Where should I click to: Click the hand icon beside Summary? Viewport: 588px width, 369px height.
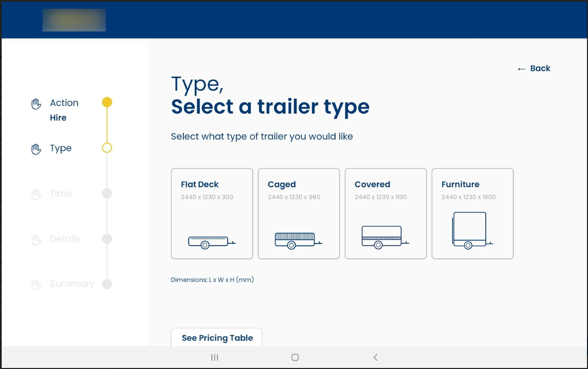[36, 285]
